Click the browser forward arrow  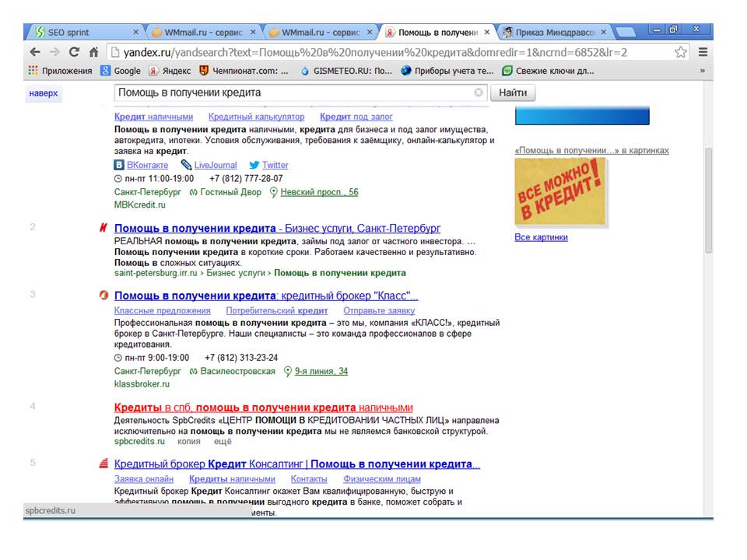[54, 52]
